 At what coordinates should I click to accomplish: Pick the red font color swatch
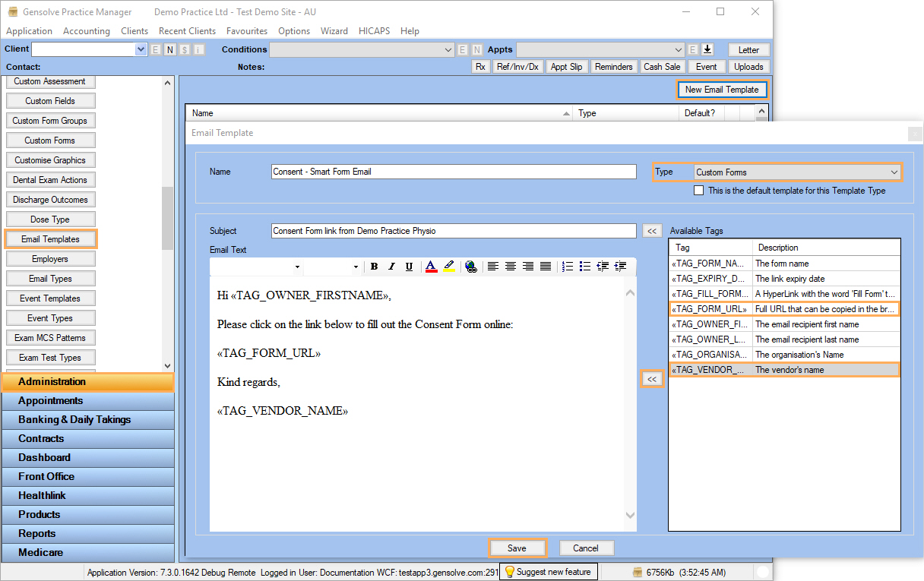[x=431, y=267]
